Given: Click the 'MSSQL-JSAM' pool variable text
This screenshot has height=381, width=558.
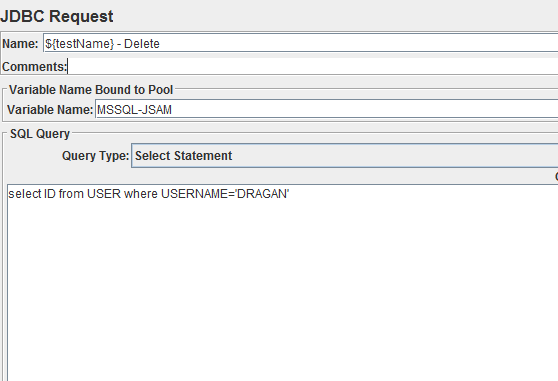Looking at the screenshot, I should tap(134, 110).
